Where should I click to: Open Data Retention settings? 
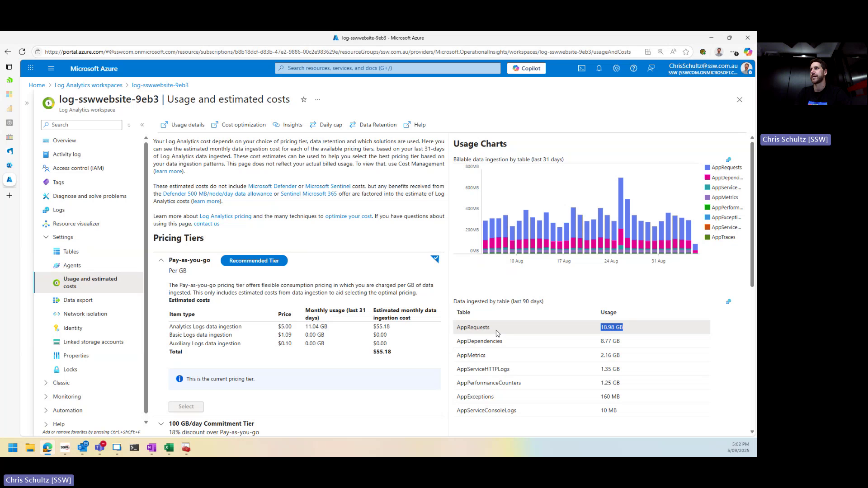[x=373, y=125]
